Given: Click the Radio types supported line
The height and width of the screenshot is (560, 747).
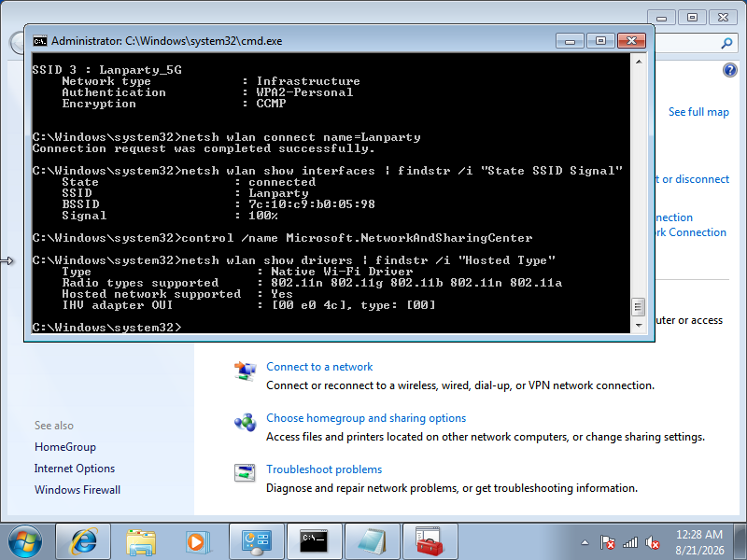Looking at the screenshot, I should [x=312, y=283].
